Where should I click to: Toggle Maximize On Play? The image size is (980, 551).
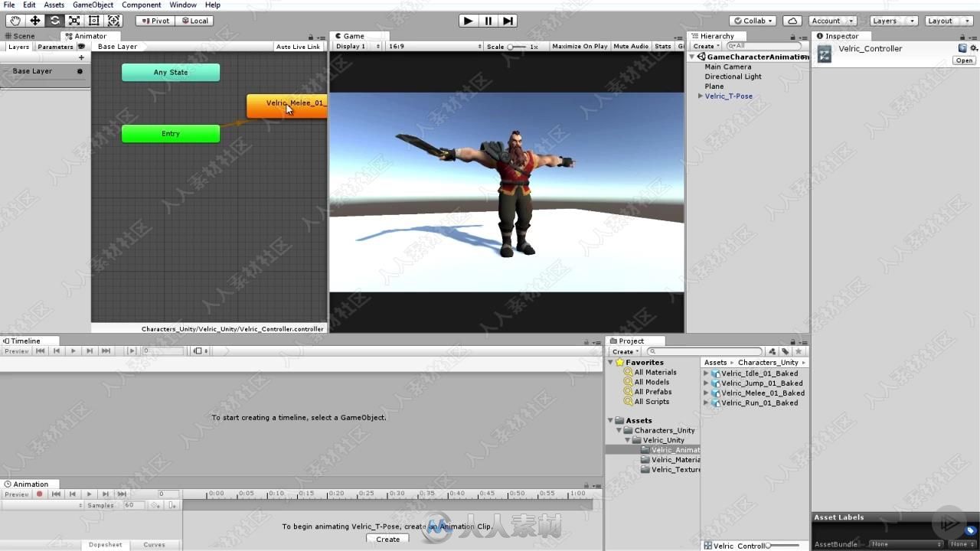[580, 46]
